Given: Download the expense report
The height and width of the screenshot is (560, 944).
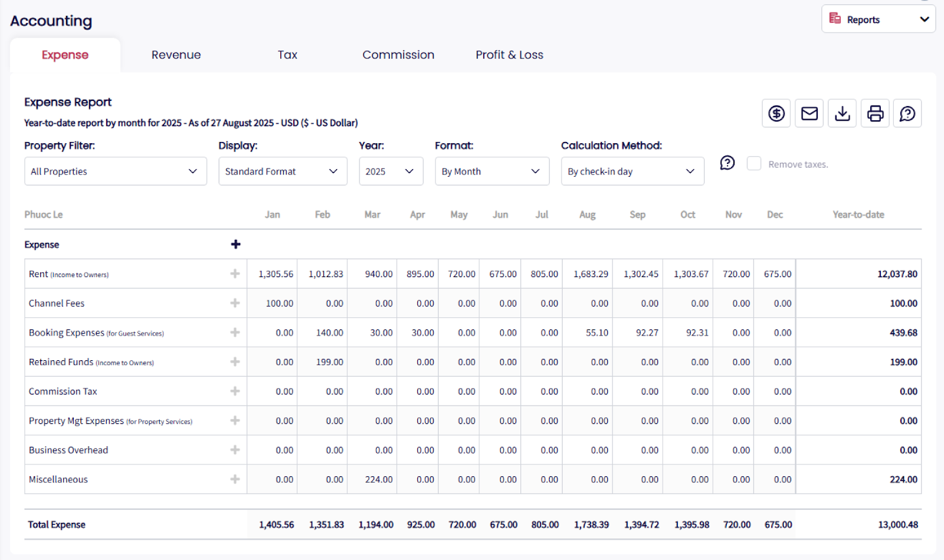Looking at the screenshot, I should [843, 113].
